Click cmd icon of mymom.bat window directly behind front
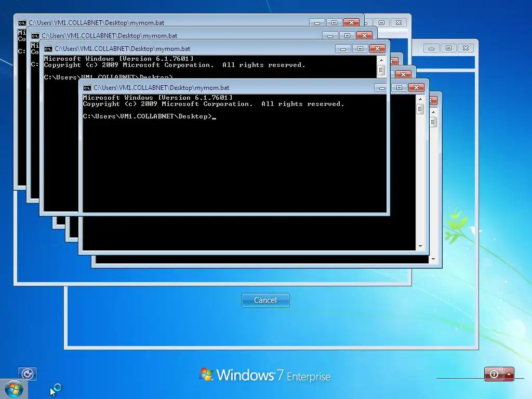Screen dimensions: 532x399 point(48,49)
